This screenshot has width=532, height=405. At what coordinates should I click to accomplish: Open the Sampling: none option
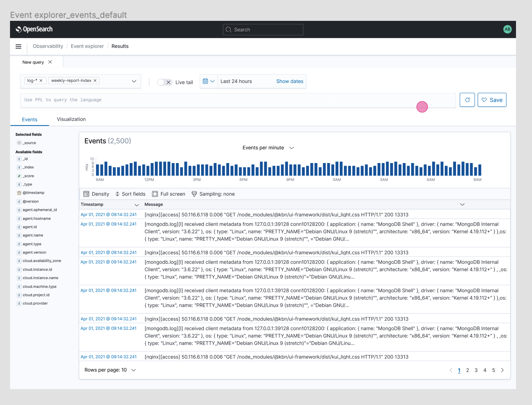click(x=213, y=194)
